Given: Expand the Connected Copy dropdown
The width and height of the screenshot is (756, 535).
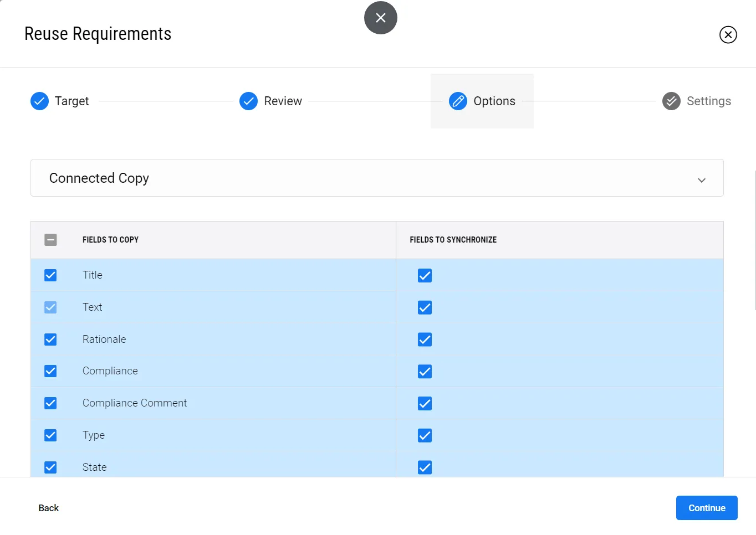Looking at the screenshot, I should (376, 178).
